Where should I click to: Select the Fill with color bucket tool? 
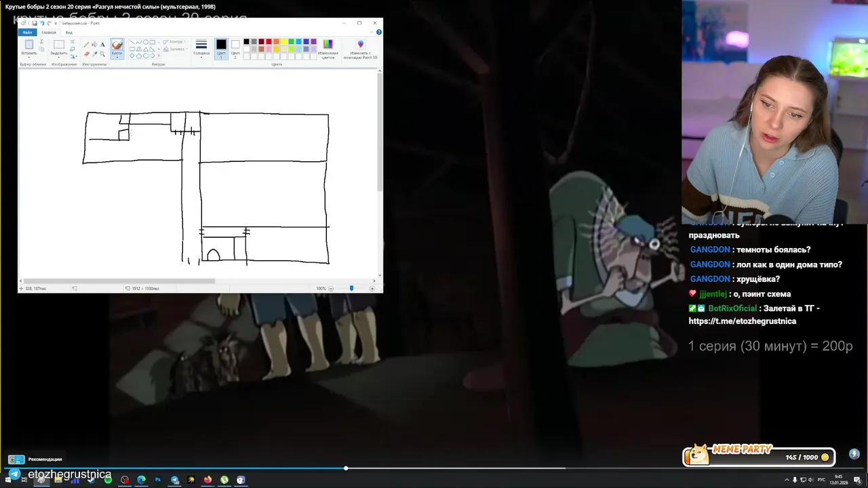click(x=94, y=45)
